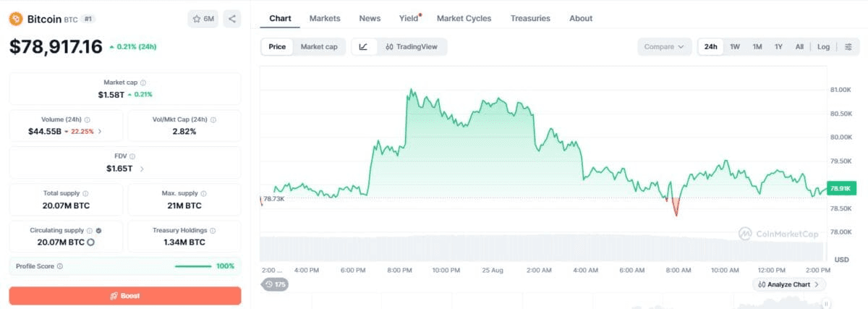Image resolution: width=868 pixels, height=309 pixels.
Task: Click the 1.34M BTC treasury holdings value
Action: (184, 242)
